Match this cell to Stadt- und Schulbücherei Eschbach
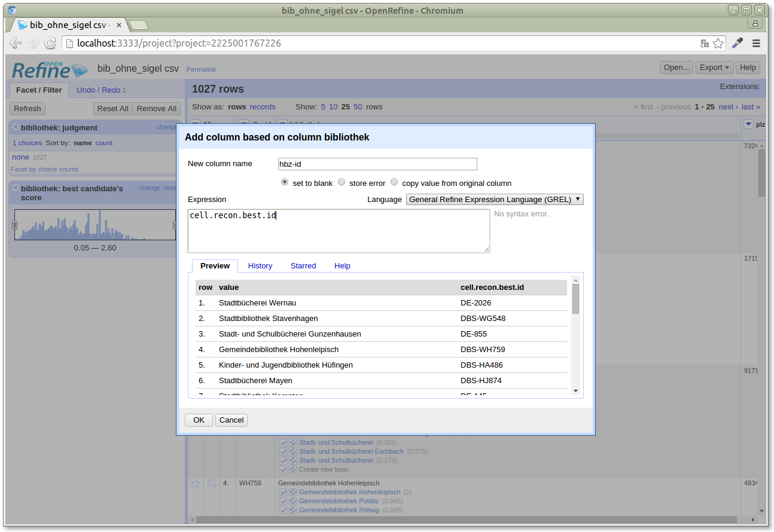774x532 pixels. coord(284,451)
